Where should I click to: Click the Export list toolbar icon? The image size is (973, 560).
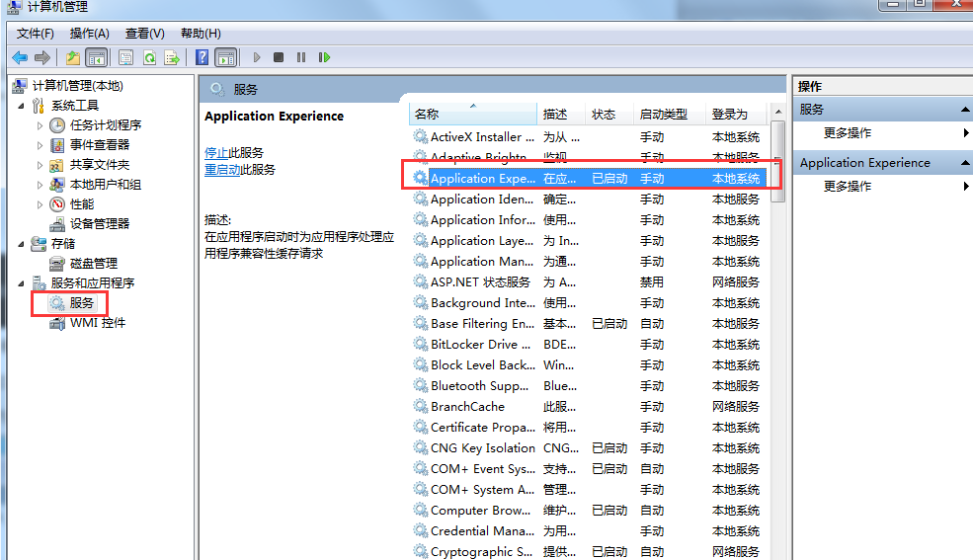click(172, 57)
